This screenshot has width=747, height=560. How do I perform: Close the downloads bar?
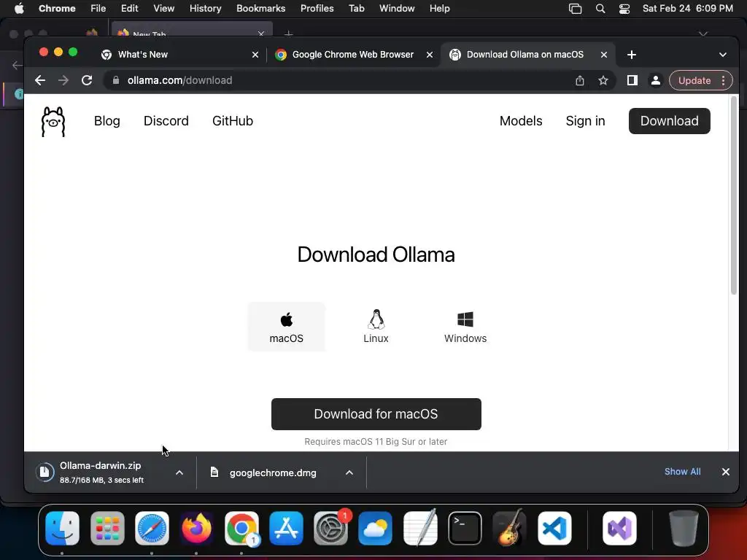(x=726, y=472)
